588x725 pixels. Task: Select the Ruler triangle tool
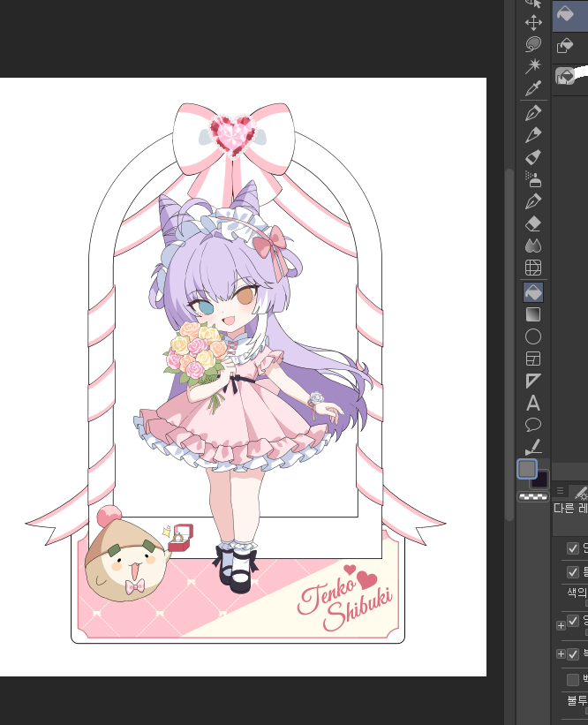(533, 381)
